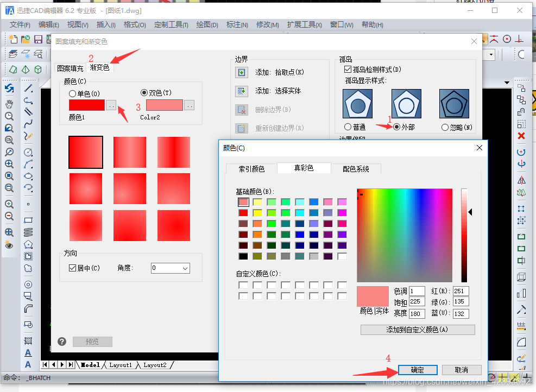Screen dimensions: 536x392
Task: Switch to the 索引颜色 tab
Action: [x=251, y=169]
